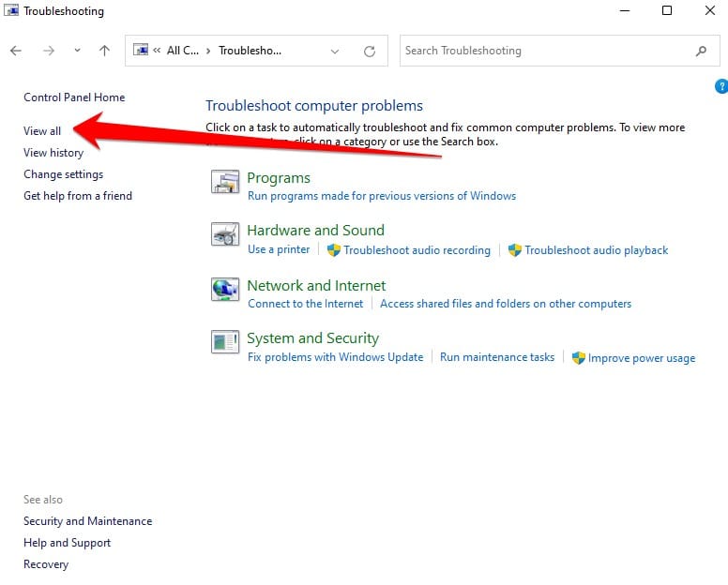The height and width of the screenshot is (585, 728).
Task: Open Help via the blue question icon
Action: coord(721,86)
